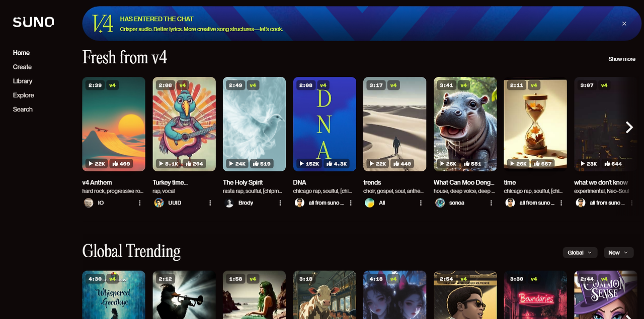Like the DNA song with 4.3K likes
This screenshot has height=319, width=644.
click(337, 164)
